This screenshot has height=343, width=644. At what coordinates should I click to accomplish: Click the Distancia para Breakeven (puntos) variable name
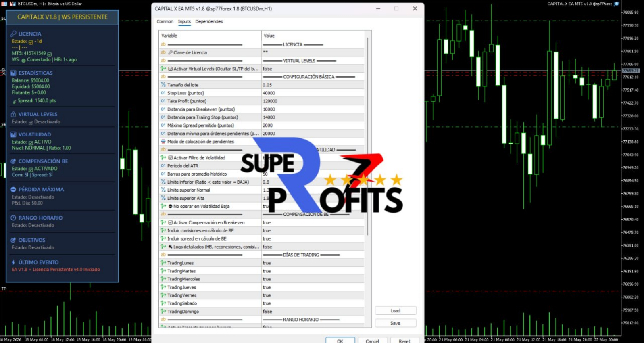coord(201,109)
